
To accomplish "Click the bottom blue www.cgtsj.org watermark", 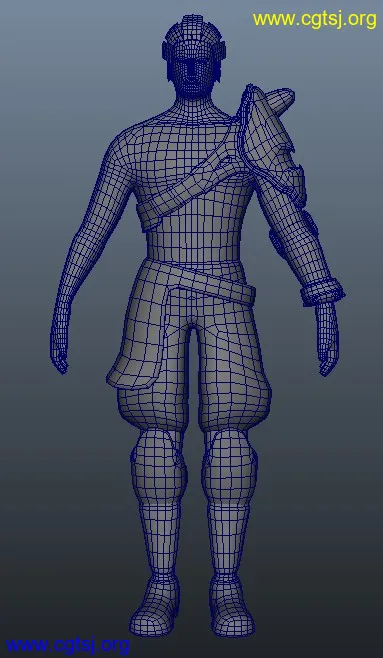I will tap(68, 645).
